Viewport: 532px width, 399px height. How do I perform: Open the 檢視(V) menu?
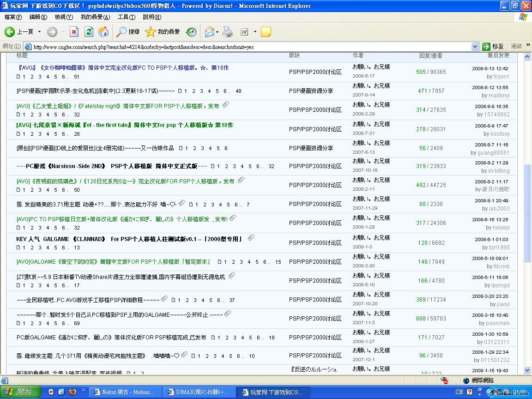tap(64, 17)
